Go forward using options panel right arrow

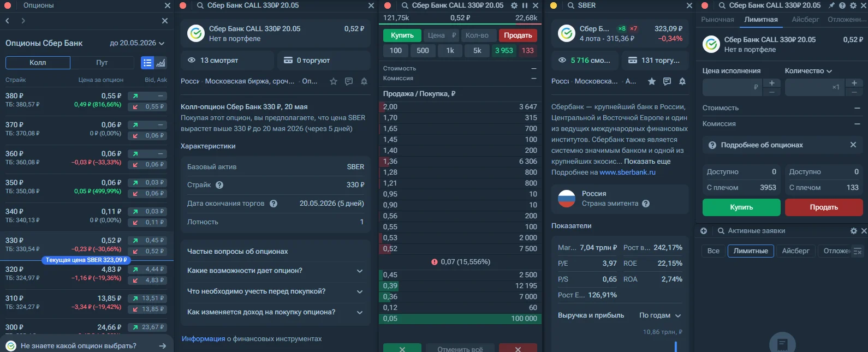click(23, 21)
